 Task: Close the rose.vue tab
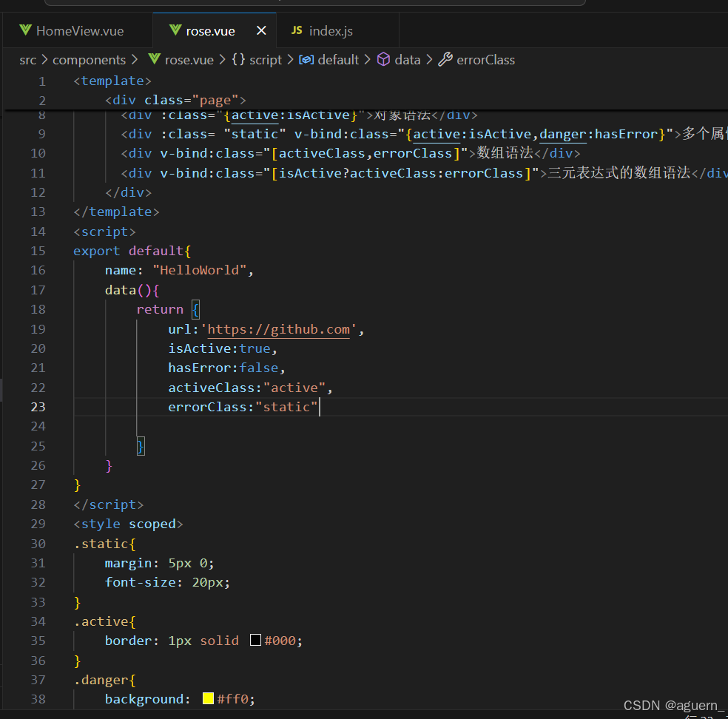(261, 30)
